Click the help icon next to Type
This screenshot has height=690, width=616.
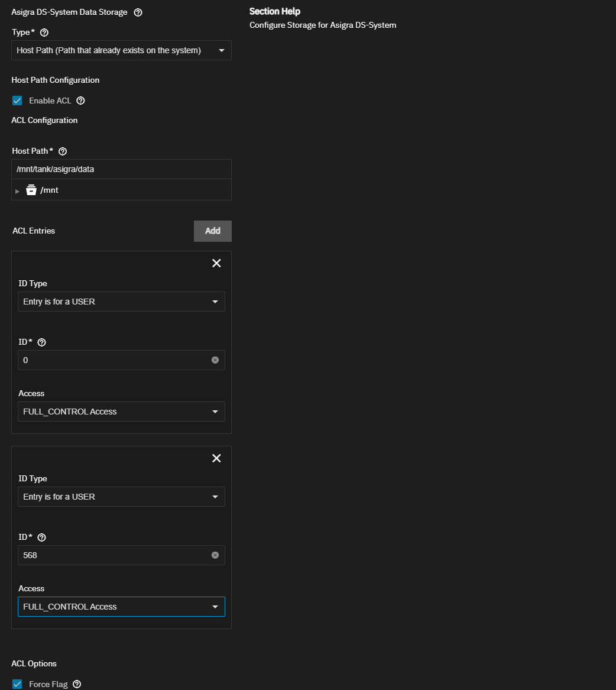[x=44, y=33]
